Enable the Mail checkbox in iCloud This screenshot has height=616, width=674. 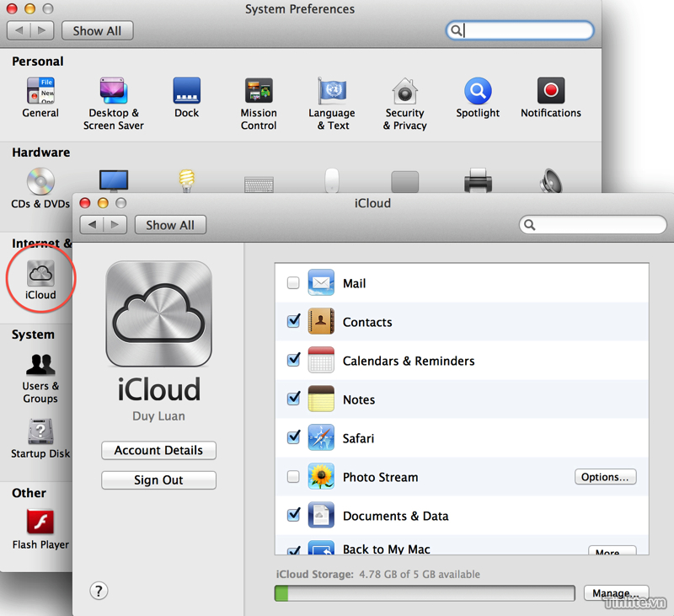[293, 283]
